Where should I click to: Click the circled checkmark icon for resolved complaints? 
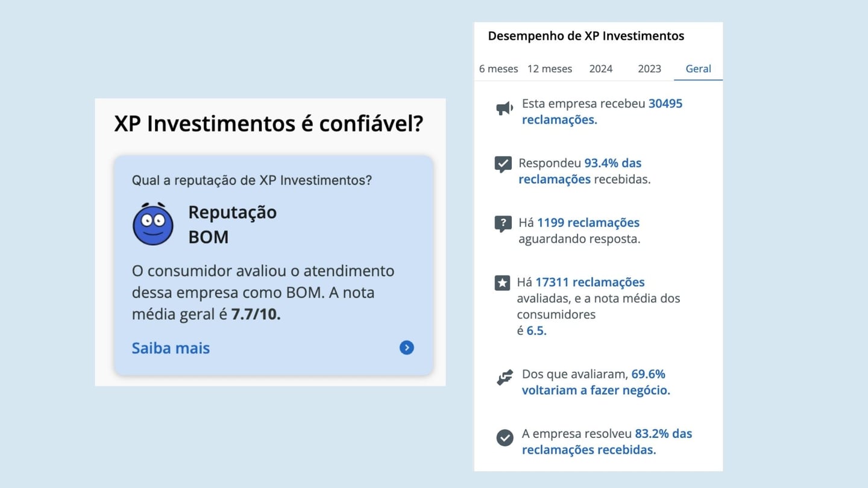(504, 437)
